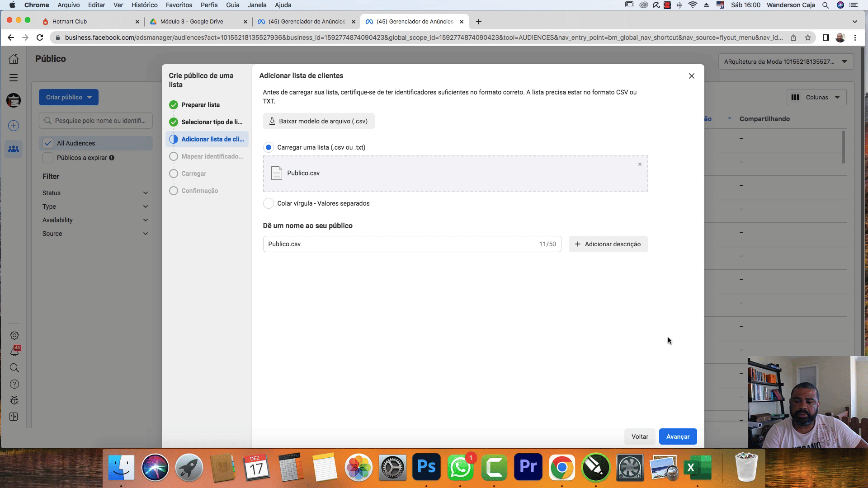Check the Públicos a expirar checkbox

(x=48, y=158)
